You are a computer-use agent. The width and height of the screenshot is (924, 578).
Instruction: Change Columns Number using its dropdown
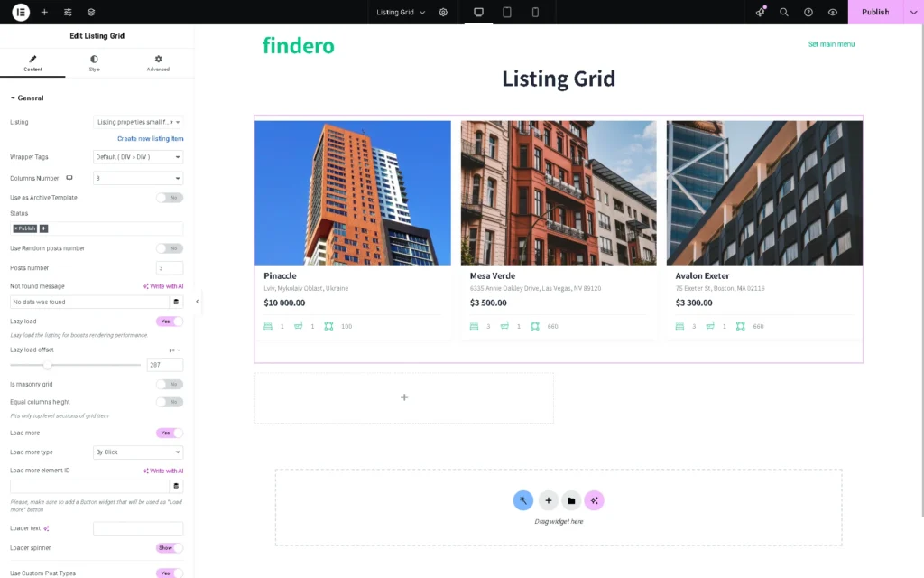click(x=137, y=178)
